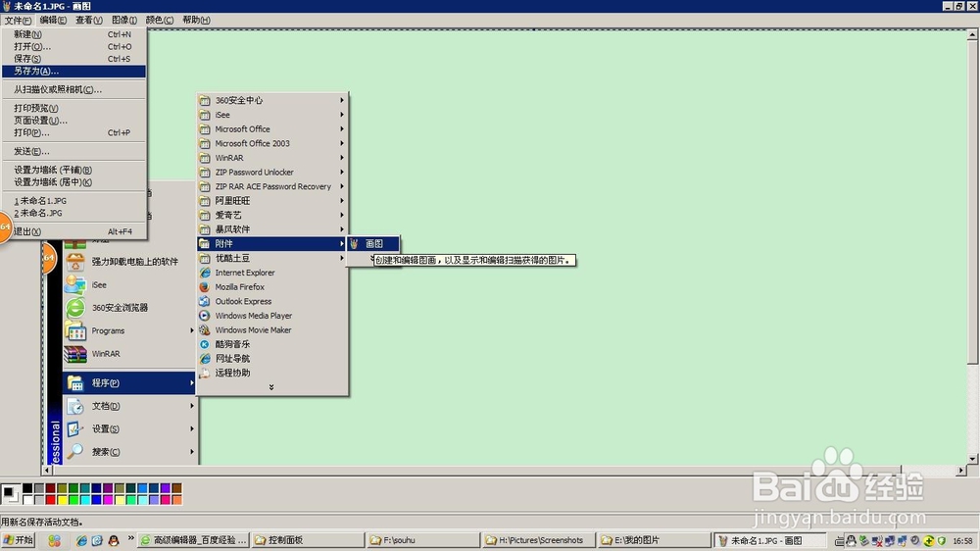Click the 未命名1.JPG - 画图 taskbar button
Image resolution: width=980 pixels, height=551 pixels.
[x=770, y=540]
